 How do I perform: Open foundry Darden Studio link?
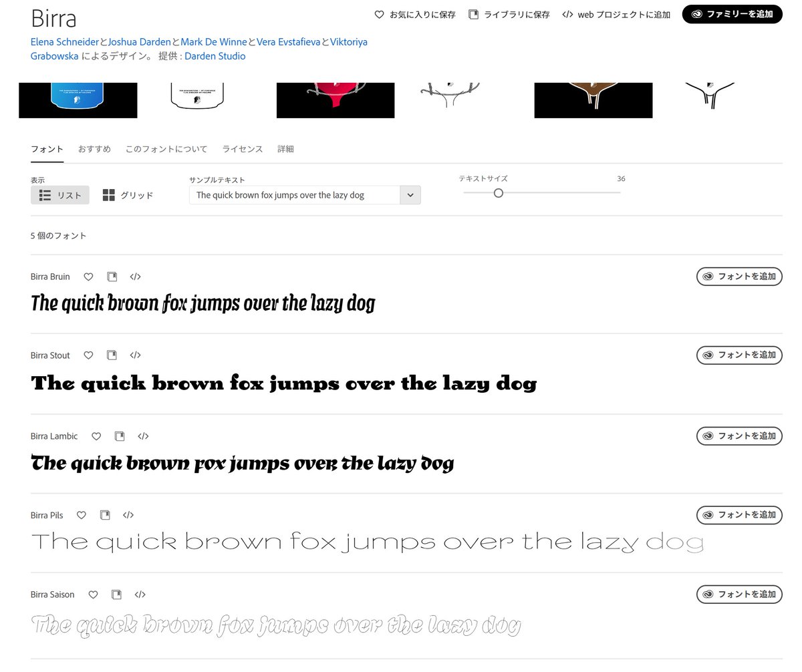pos(215,56)
